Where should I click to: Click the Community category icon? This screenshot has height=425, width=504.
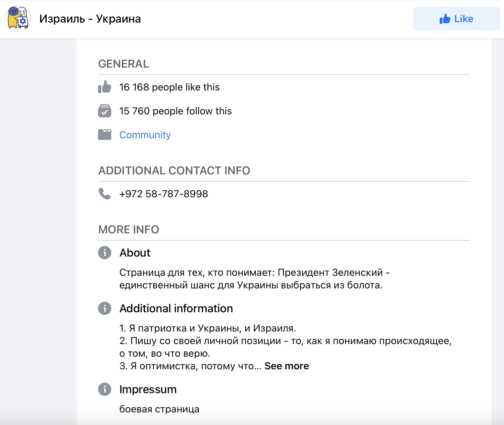pos(105,135)
